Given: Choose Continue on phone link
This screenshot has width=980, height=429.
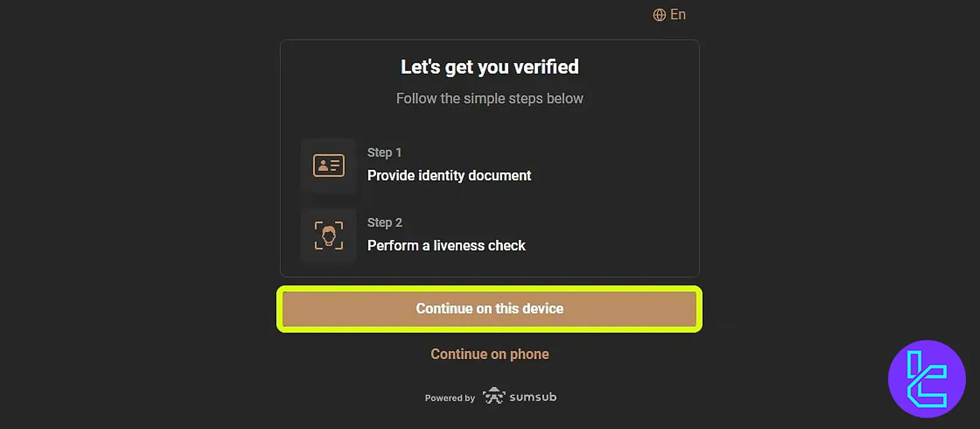Looking at the screenshot, I should click(489, 354).
